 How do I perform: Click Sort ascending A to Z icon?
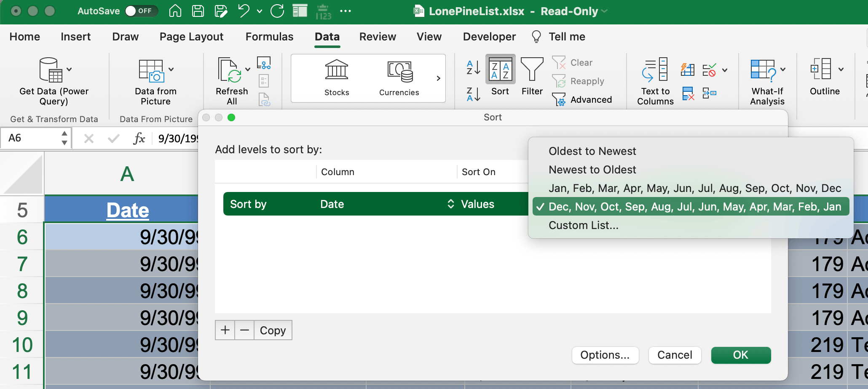473,67
